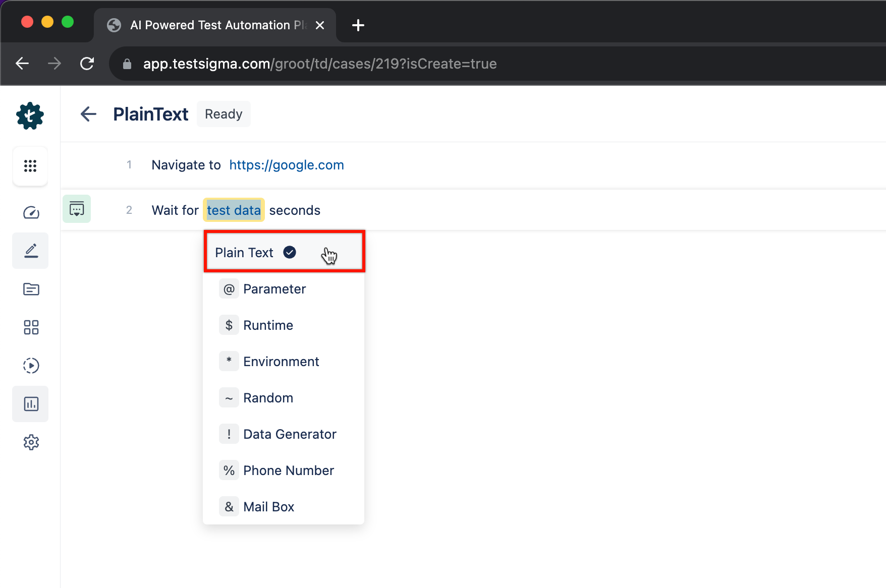The width and height of the screenshot is (886, 588).
Task: Open the folder-style sidebar icon
Action: coord(31,289)
